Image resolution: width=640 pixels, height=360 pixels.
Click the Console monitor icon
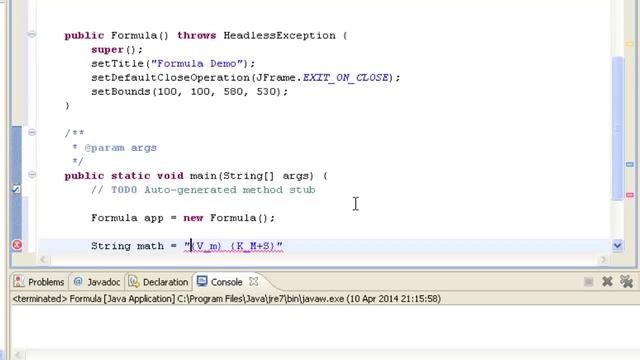click(x=202, y=281)
